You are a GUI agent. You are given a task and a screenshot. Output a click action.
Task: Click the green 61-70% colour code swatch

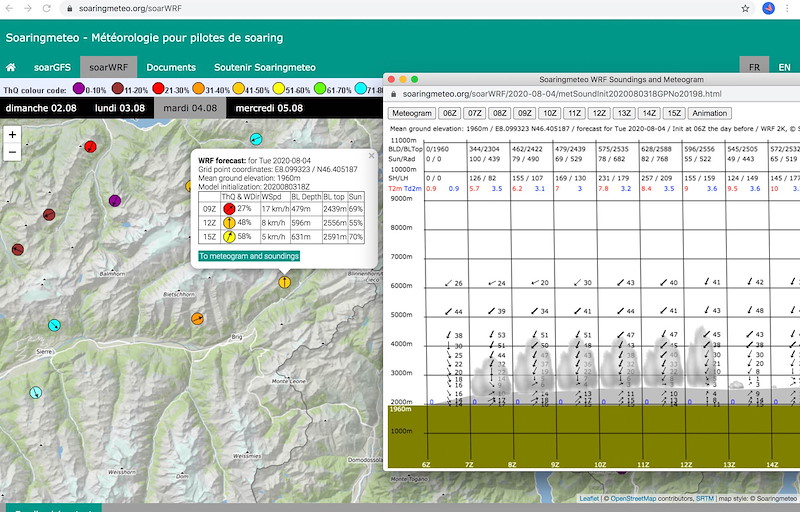coord(320,88)
